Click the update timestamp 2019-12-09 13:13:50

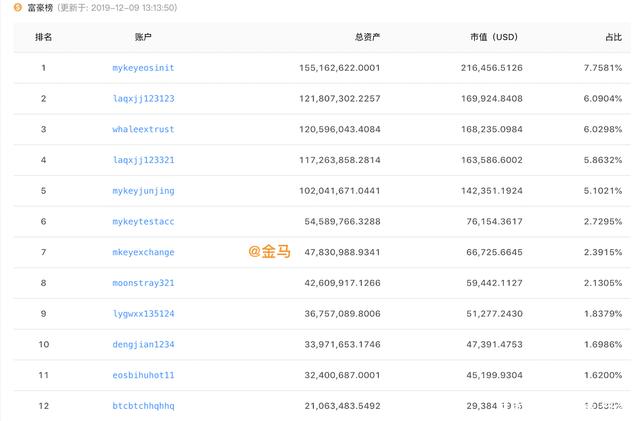[x=132, y=8]
